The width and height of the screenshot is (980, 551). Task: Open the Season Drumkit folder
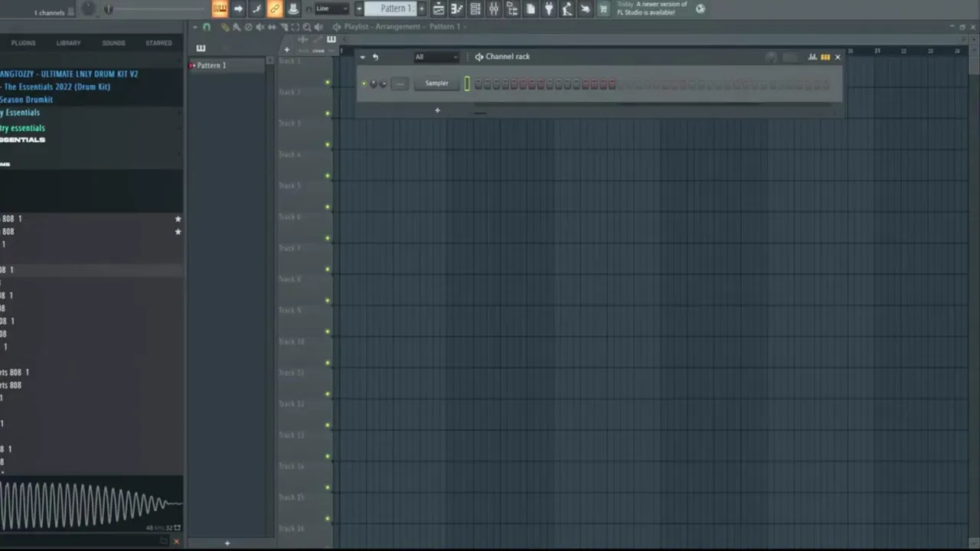(26, 99)
